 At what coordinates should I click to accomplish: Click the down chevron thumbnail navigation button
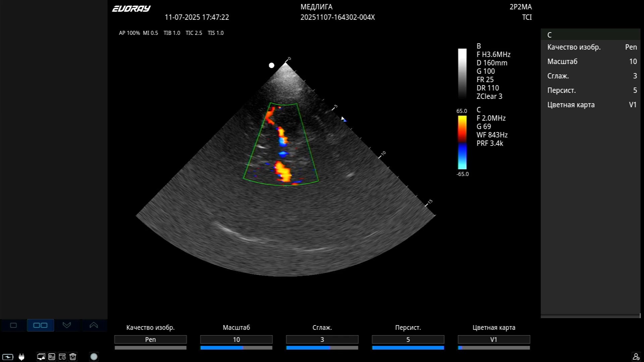coord(67,325)
